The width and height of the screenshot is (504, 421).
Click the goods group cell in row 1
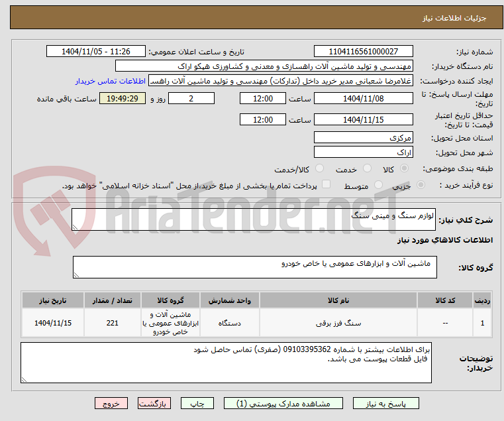tap(170, 323)
